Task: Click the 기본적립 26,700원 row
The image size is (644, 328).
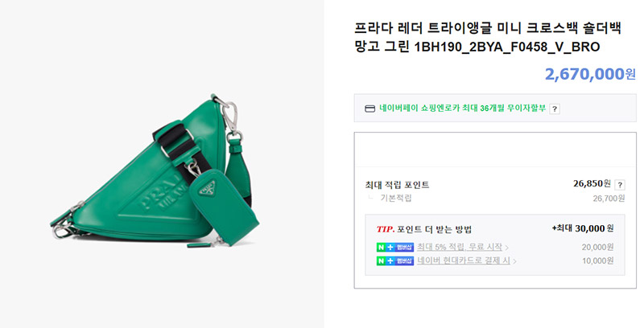Action: (495, 199)
